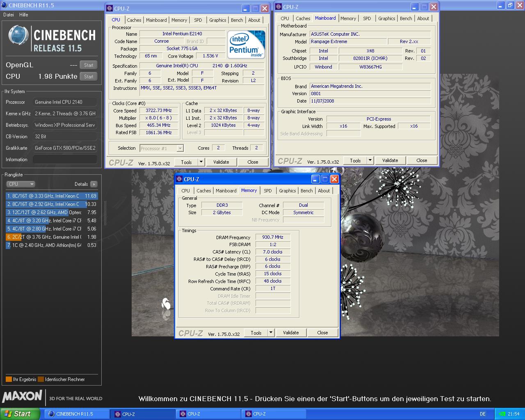Click the Core Voltage 1.536 V value

pyautogui.click(x=210, y=56)
